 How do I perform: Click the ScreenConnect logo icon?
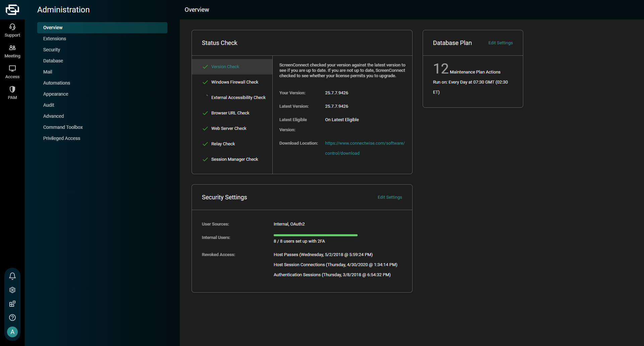click(12, 9)
